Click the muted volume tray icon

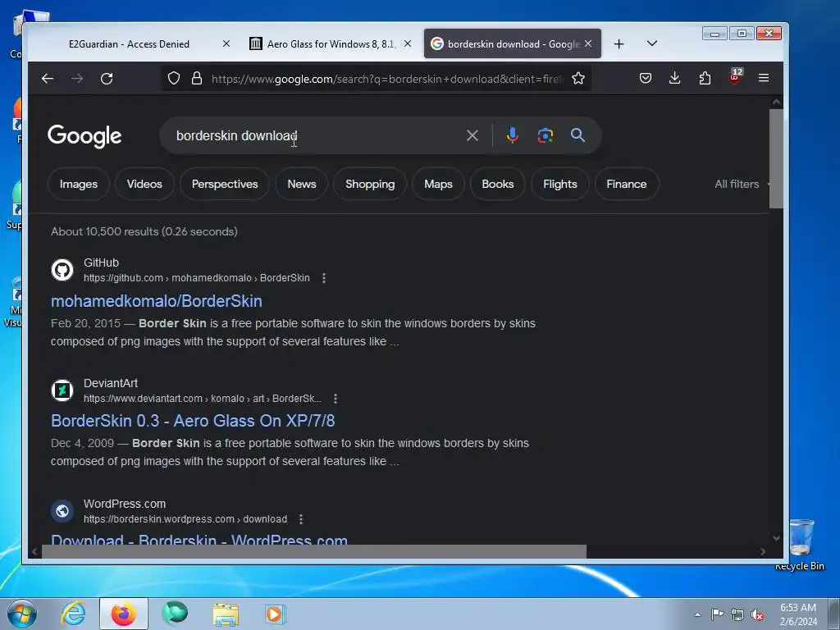[757, 614]
